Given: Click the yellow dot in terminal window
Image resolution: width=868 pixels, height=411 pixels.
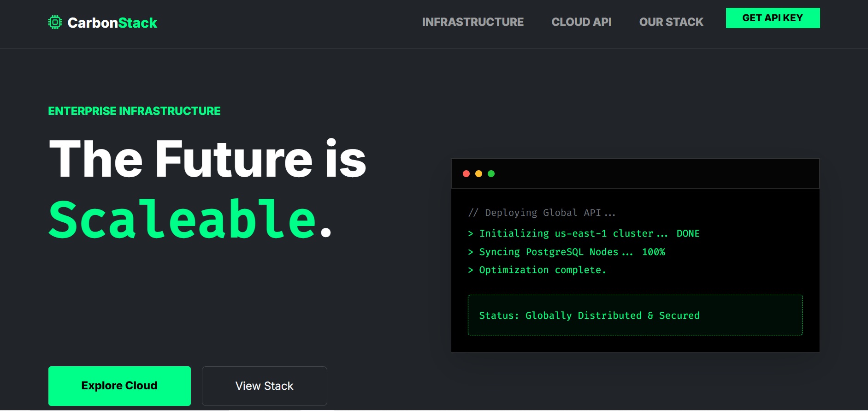Looking at the screenshot, I should coord(478,173).
